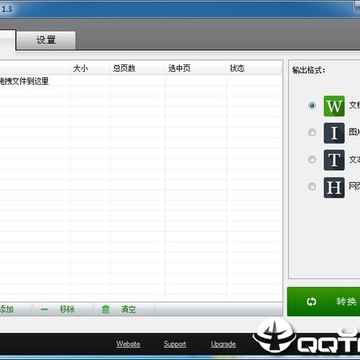Viewport: 360px width, 360px height.
Task: Choose the text output radio button
Action: pos(312,159)
